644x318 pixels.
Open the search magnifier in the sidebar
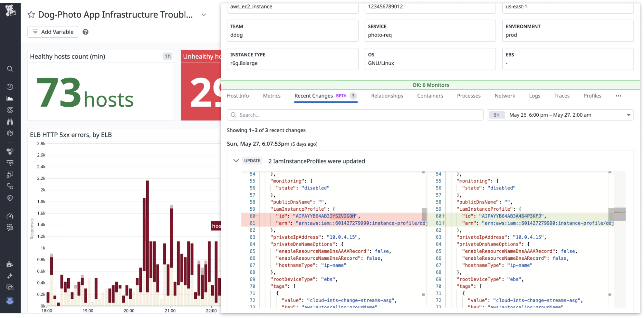[10, 69]
